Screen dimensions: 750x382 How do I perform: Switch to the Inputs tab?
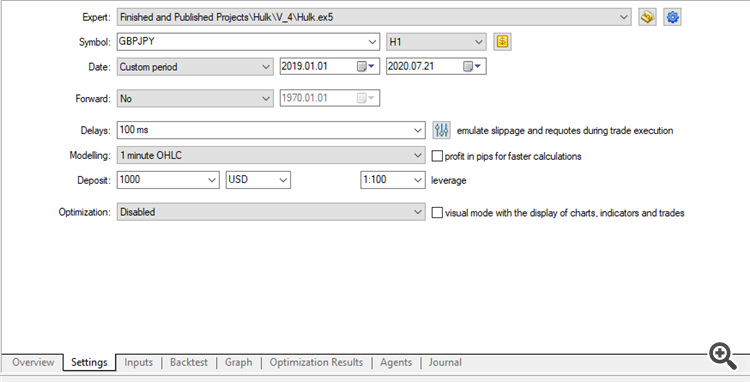click(x=139, y=362)
